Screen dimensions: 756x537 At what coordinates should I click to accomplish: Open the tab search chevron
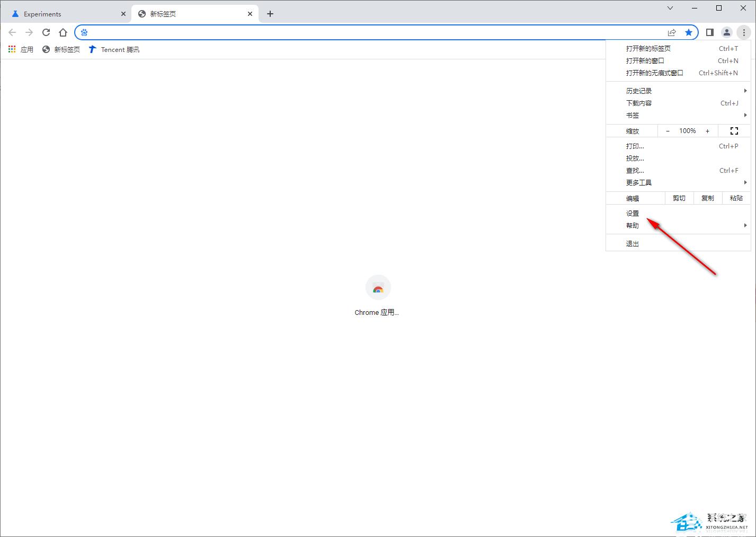coord(670,8)
